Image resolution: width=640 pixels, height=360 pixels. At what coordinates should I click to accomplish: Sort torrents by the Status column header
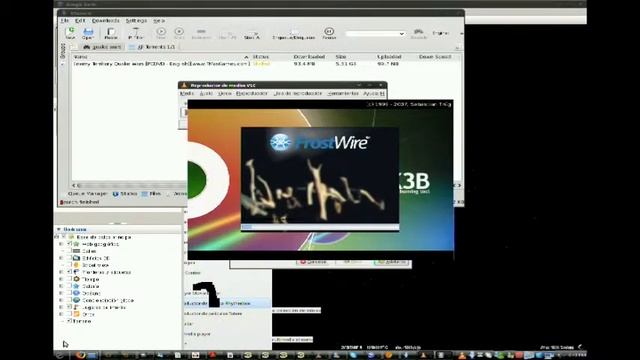tap(260, 57)
